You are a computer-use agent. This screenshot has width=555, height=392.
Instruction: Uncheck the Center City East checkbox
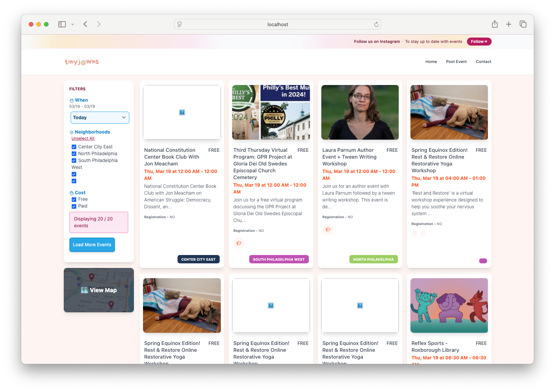74,147
